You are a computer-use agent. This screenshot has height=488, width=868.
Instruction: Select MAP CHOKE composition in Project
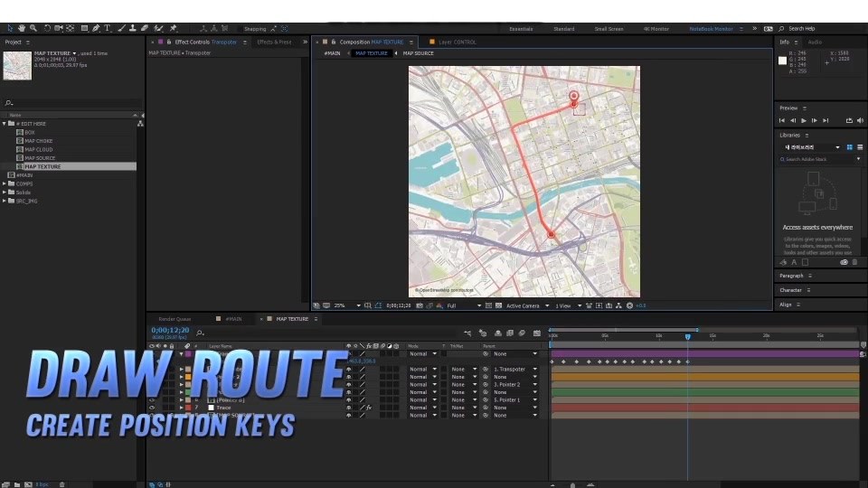38,141
